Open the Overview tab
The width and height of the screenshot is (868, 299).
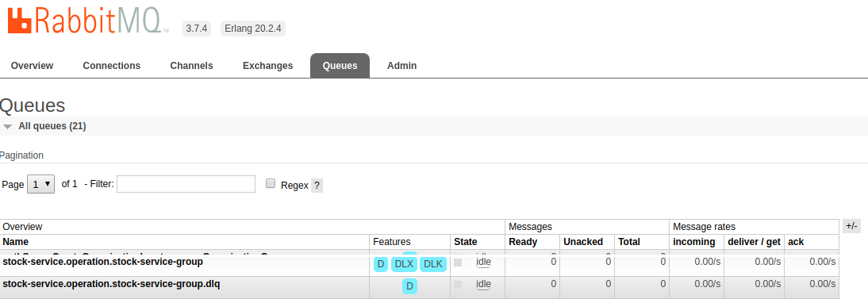coord(32,65)
